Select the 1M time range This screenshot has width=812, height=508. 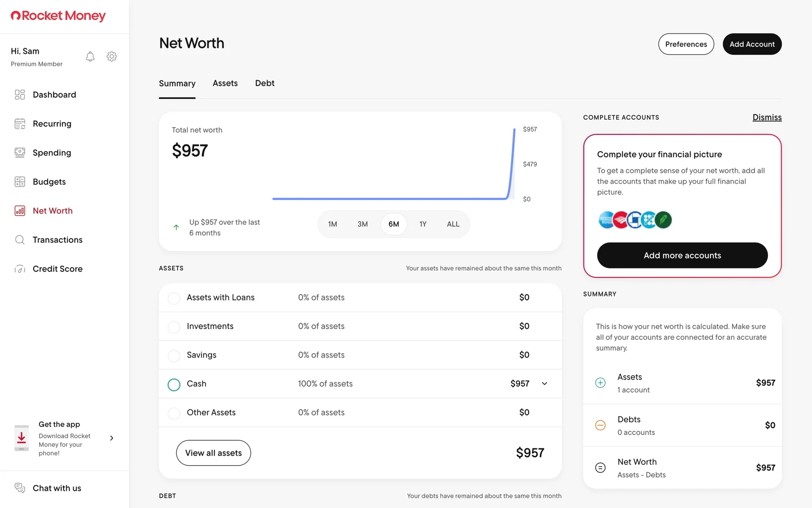point(332,224)
